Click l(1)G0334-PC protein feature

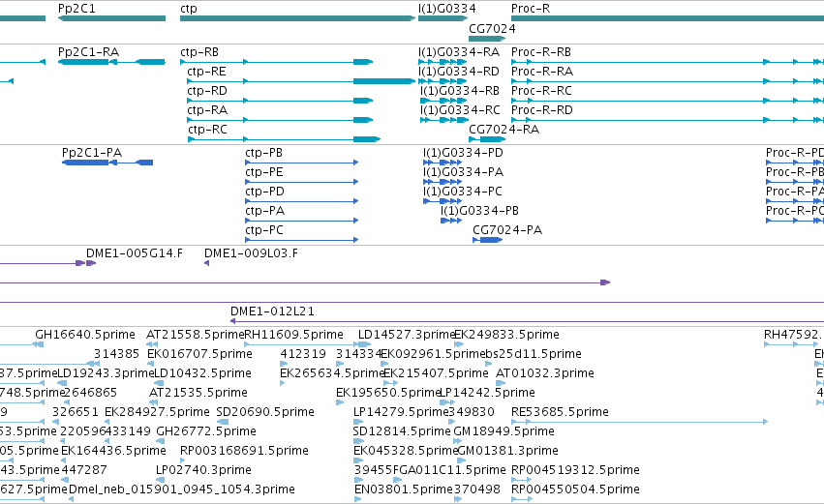(x=443, y=201)
